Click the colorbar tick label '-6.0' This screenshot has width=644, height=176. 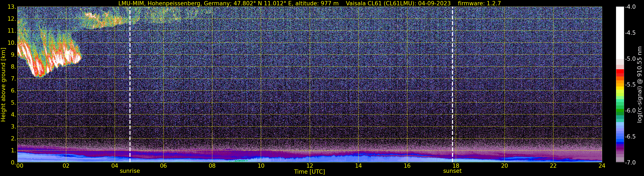630,111
